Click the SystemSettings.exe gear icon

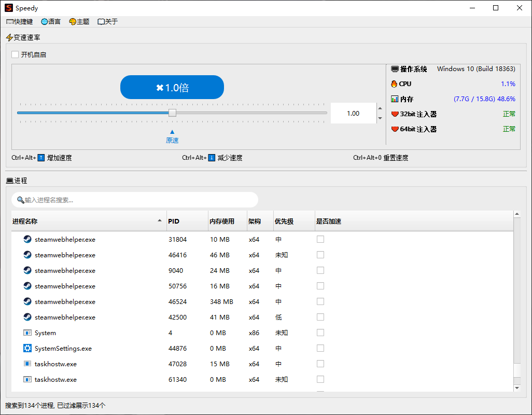[x=27, y=348]
